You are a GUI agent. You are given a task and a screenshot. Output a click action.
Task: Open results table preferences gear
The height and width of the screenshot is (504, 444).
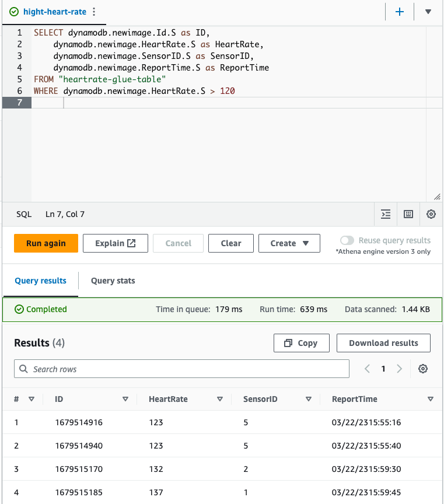423,369
